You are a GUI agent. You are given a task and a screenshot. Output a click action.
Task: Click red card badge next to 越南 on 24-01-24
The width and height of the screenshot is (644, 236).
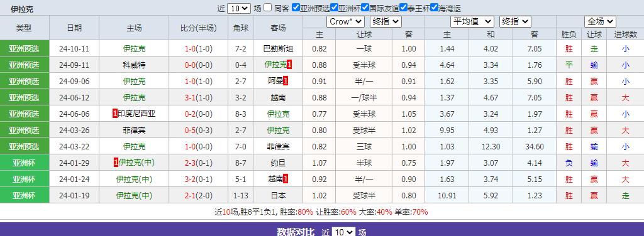[286, 179]
